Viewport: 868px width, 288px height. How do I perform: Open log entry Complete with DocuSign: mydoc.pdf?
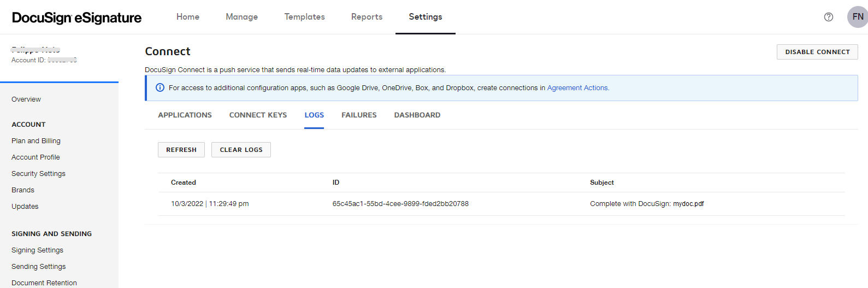647,204
